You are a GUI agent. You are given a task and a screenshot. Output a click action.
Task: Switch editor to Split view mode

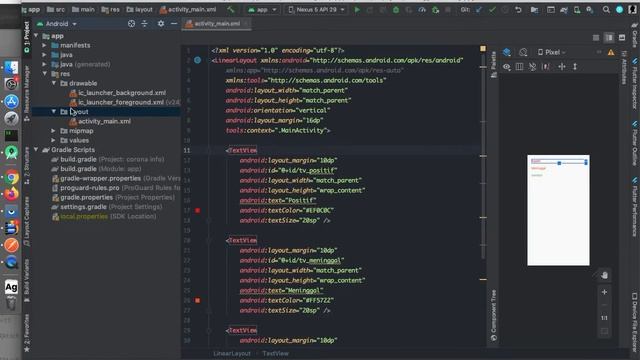(x=609, y=38)
